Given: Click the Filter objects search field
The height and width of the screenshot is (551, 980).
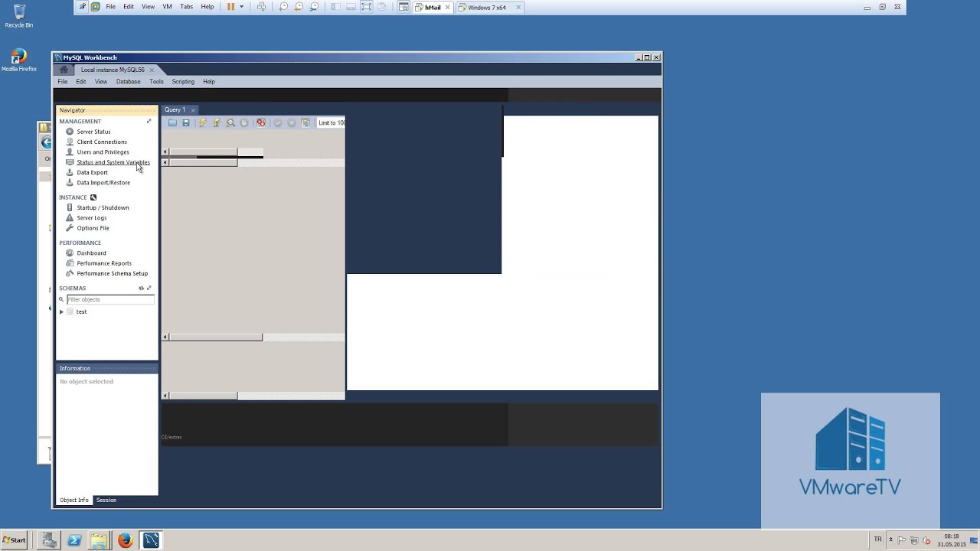Looking at the screenshot, I should 110,299.
